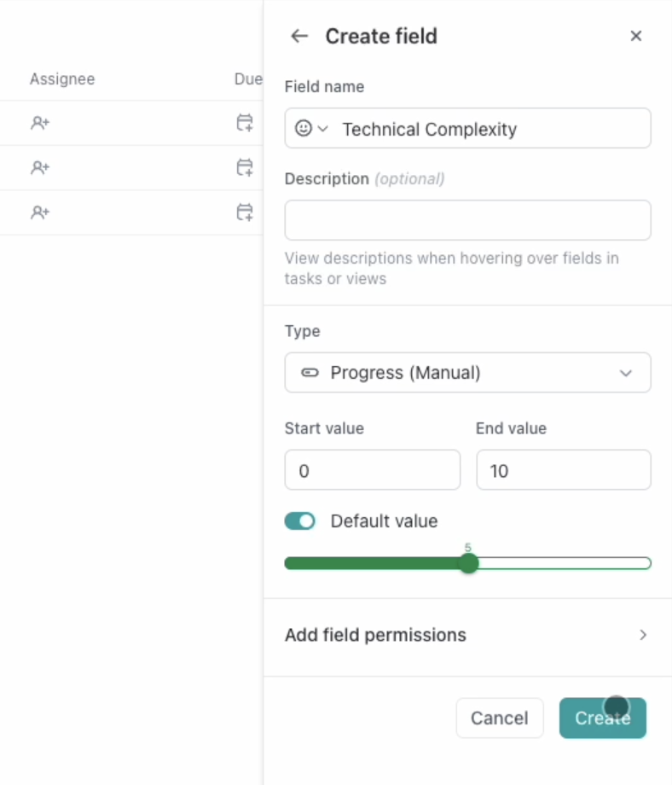This screenshot has height=785, width=672.
Task: Set due date on the third task row
Action: point(245,212)
